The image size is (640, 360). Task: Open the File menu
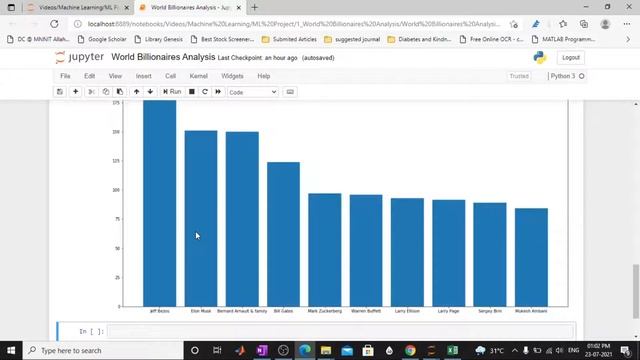point(65,76)
